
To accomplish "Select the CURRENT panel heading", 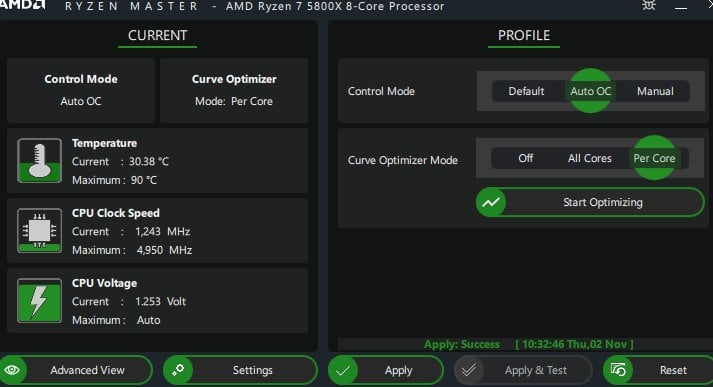I will 157,35.
